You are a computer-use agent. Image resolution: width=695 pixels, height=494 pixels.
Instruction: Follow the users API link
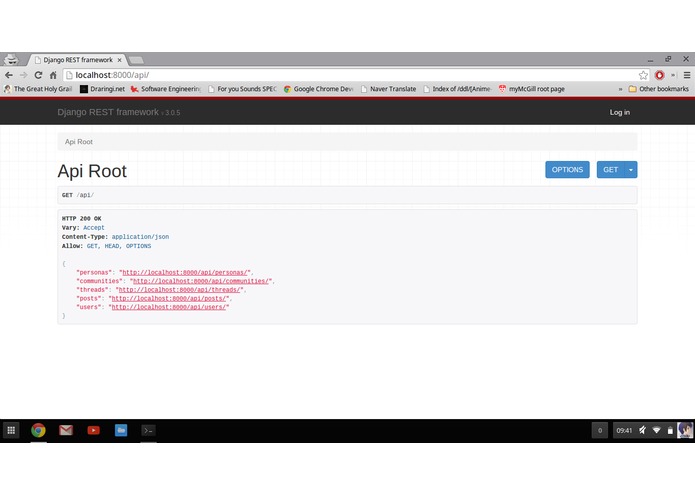169,307
